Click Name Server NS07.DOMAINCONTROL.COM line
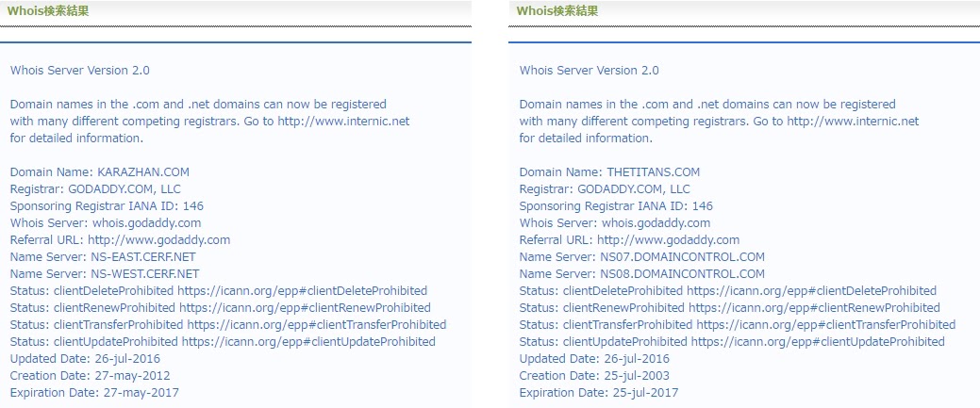This screenshot has width=980, height=408. point(642,257)
